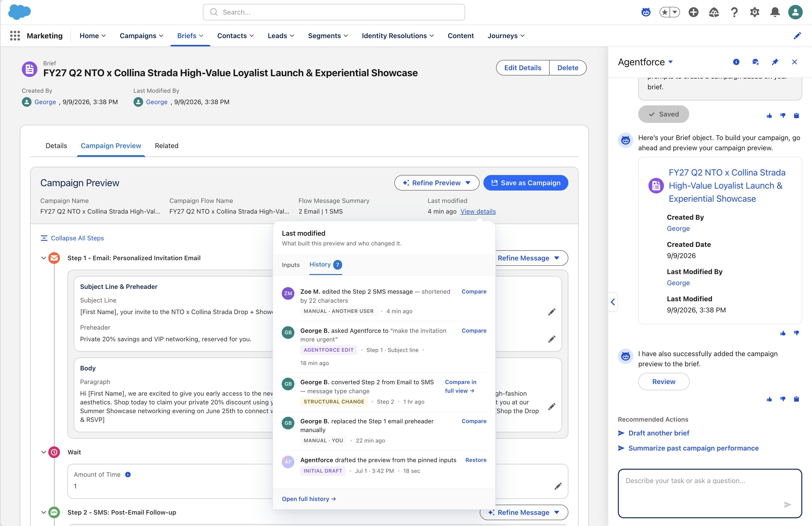Switch to the Details tab
This screenshot has height=526, width=812.
[56, 146]
